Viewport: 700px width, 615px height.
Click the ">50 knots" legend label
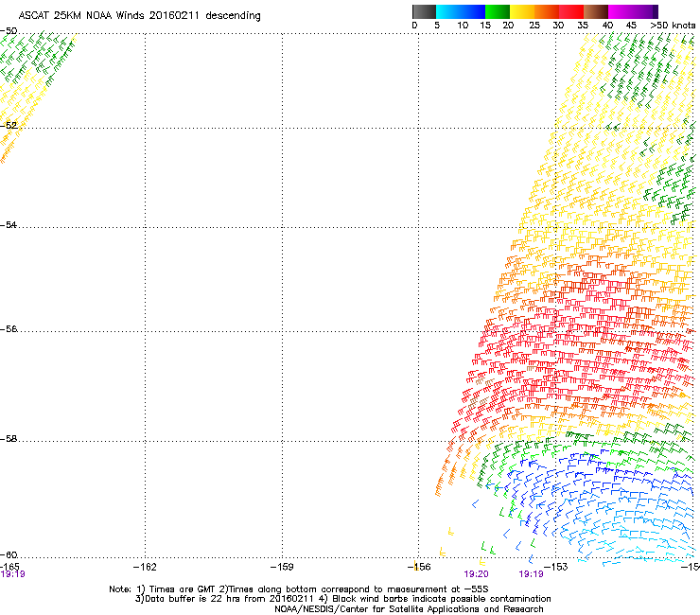point(673,26)
